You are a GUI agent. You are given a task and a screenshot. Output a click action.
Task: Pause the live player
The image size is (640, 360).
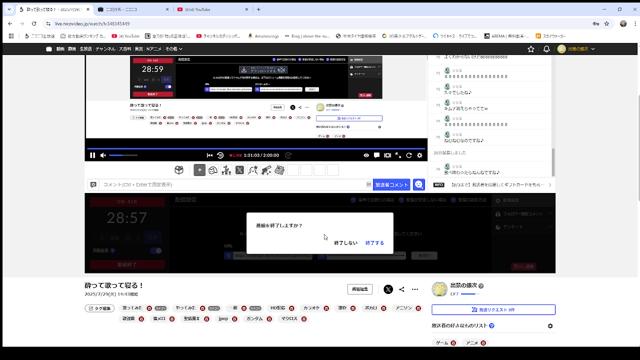(92, 155)
